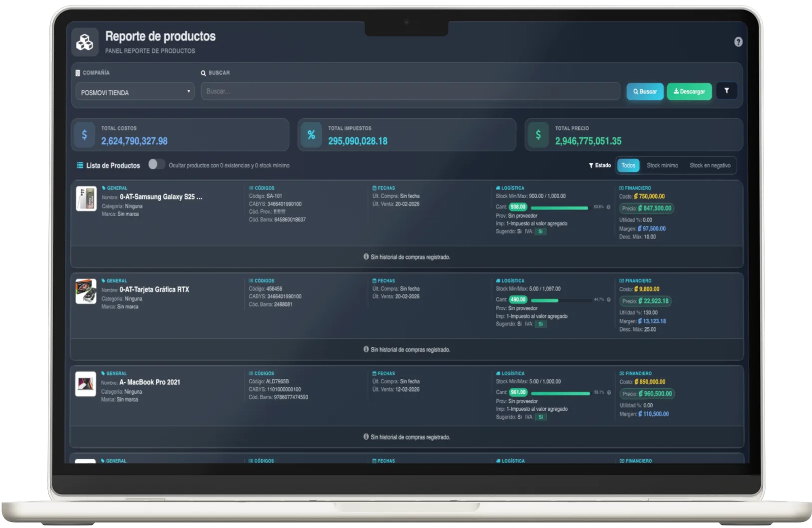812x528 pixels.
Task: Select the Todos status tab
Action: [628, 165]
